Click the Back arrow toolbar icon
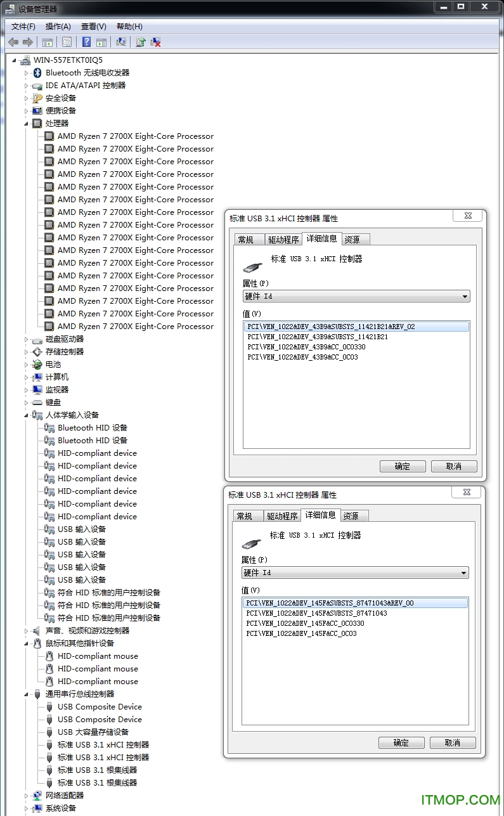Viewport: 504px width, 816px height. coord(13,42)
